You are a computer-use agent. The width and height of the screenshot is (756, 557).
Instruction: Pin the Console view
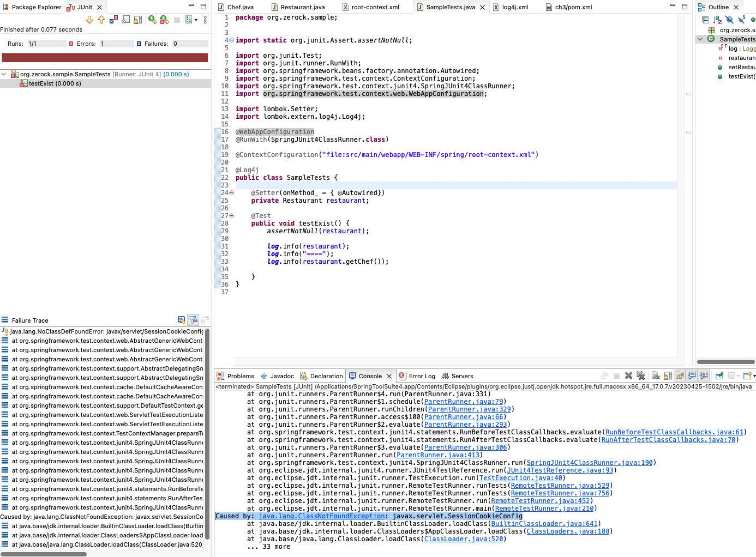pyautogui.click(x=719, y=376)
